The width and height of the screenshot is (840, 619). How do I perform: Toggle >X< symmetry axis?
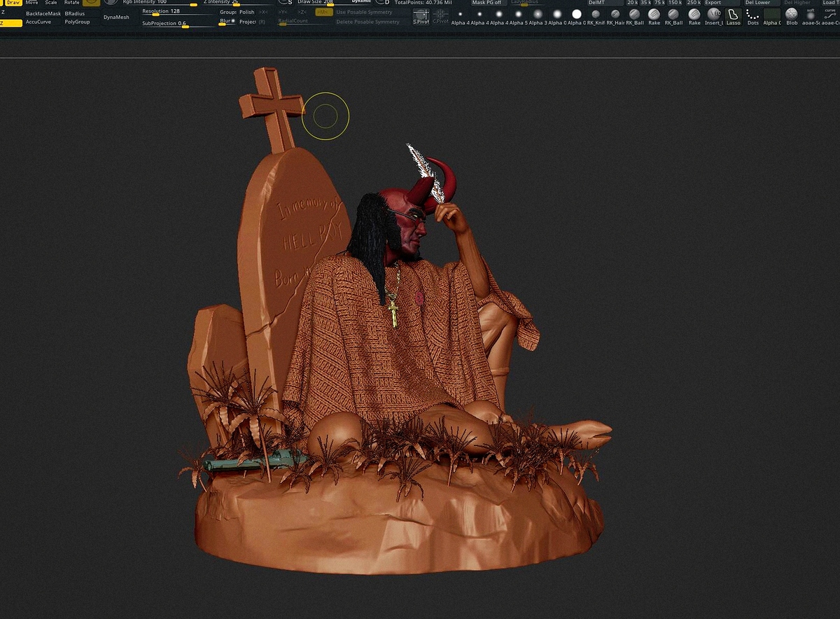pyautogui.click(x=263, y=12)
